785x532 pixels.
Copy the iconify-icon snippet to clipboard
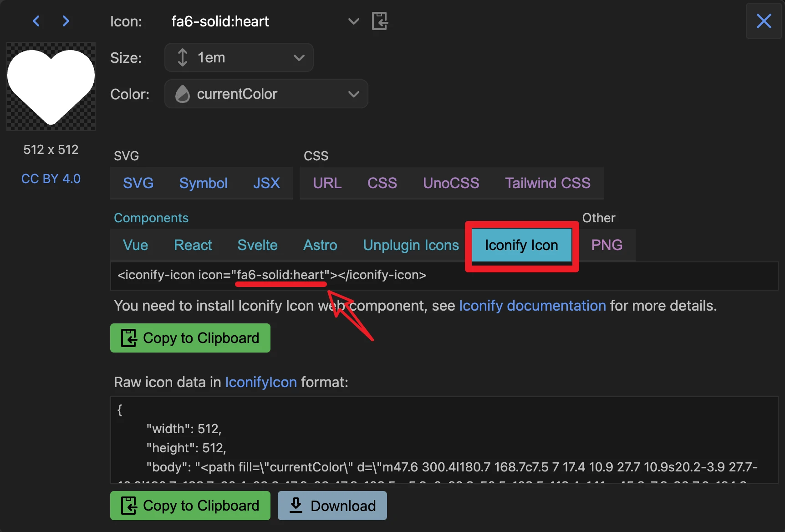[x=190, y=338]
